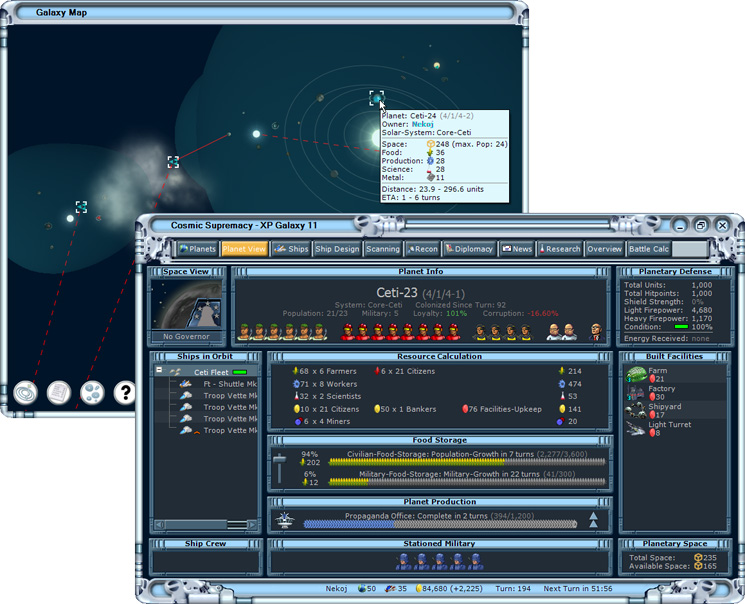The height and width of the screenshot is (604, 745).
Task: Click the Military-Food-Storage progress bar
Action: pyautogui.click(x=467, y=482)
